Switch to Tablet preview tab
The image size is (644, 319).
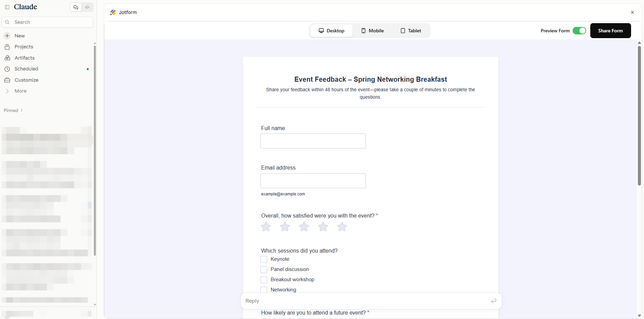(411, 31)
